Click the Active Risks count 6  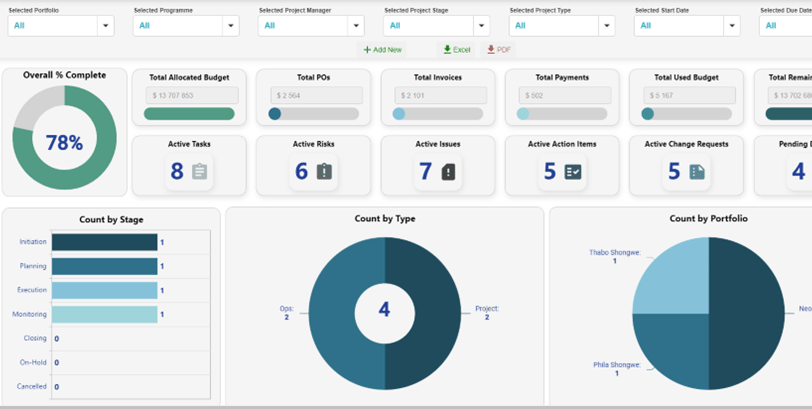point(301,171)
